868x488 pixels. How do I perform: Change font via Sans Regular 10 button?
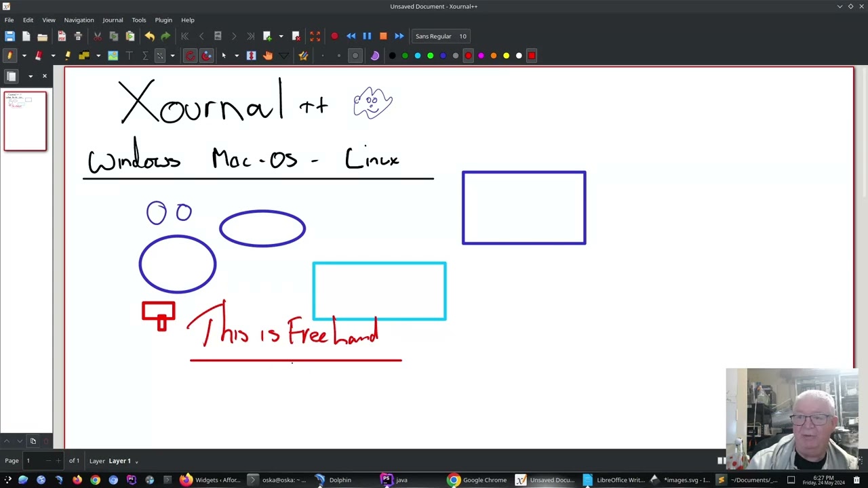point(441,36)
